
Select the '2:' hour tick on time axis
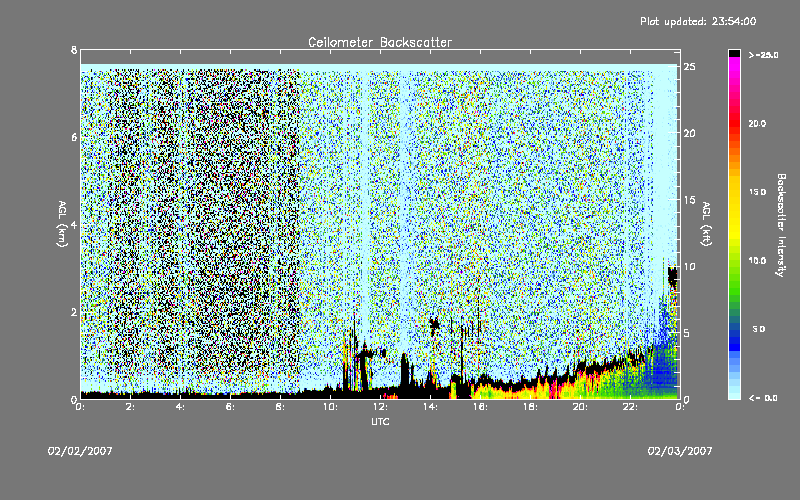130,407
